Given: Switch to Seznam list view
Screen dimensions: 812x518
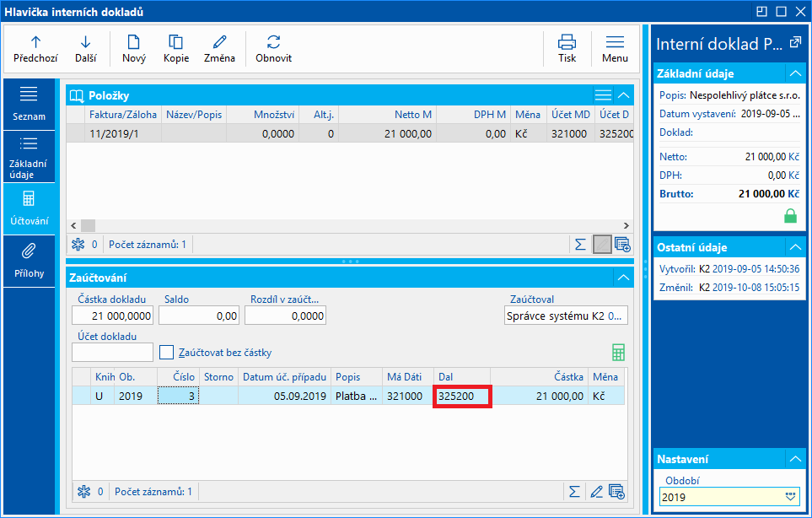Looking at the screenshot, I should 29,104.
